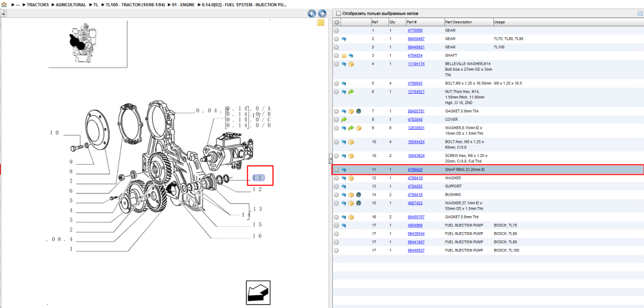Go to the home icon in breadcrumb

click(4, 5)
